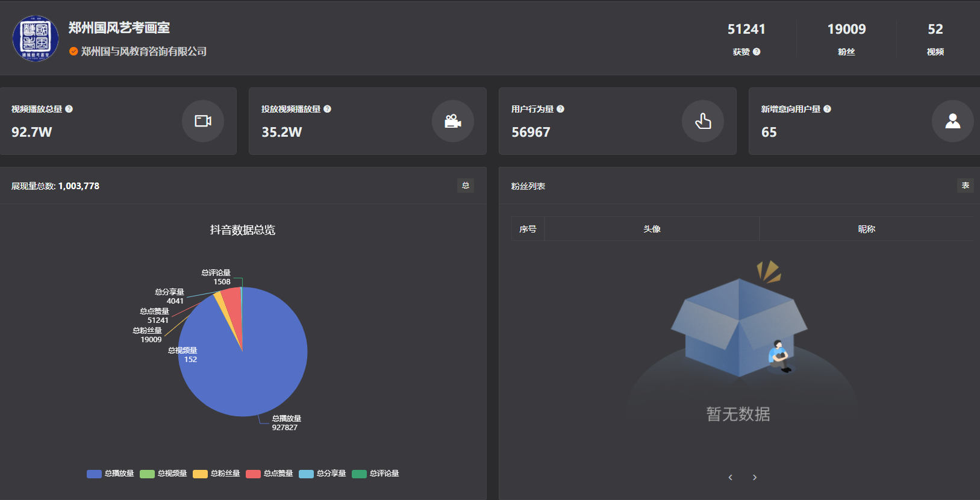Toggle 总视频量 series in the chart legend
980x500 pixels.
pos(164,473)
